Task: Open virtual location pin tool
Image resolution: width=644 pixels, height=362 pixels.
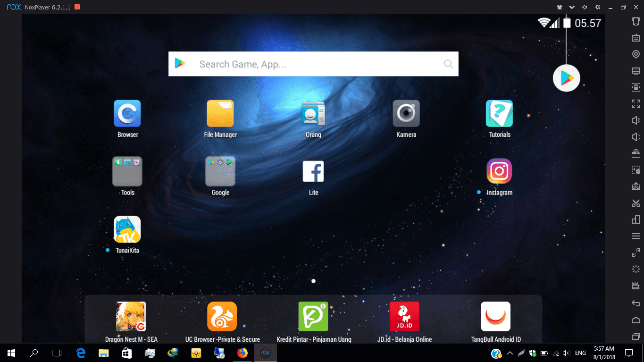Action: coord(636,54)
